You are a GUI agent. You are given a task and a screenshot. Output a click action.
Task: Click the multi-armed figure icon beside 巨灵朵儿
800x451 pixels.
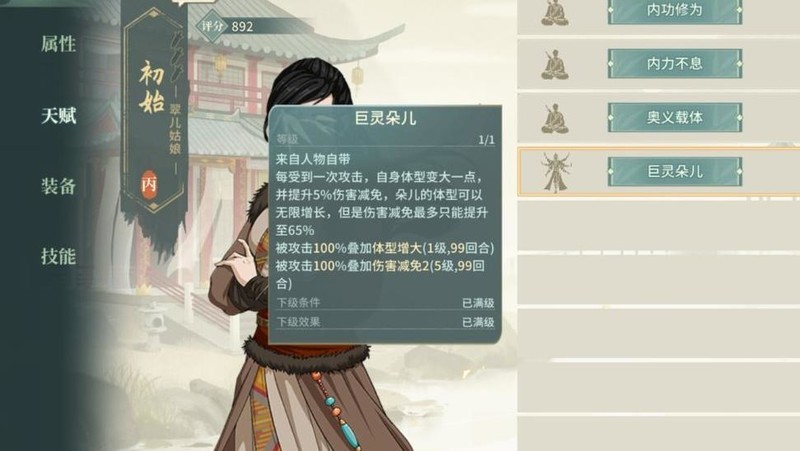556,172
